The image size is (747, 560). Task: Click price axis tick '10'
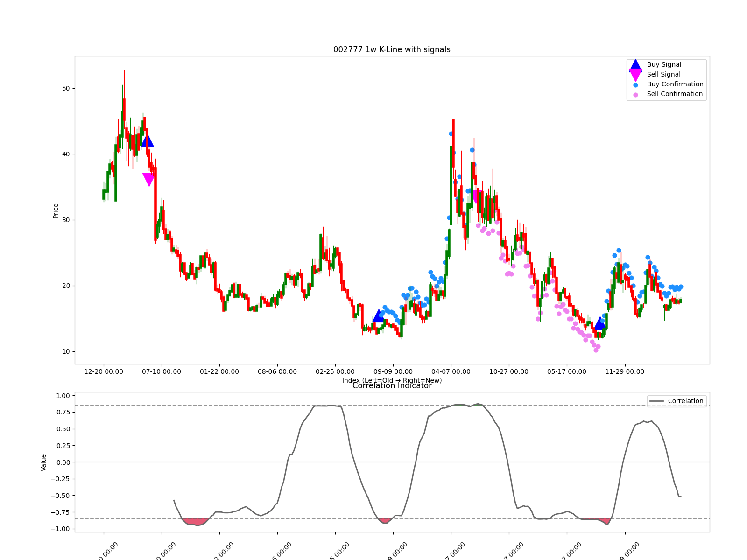(66, 351)
